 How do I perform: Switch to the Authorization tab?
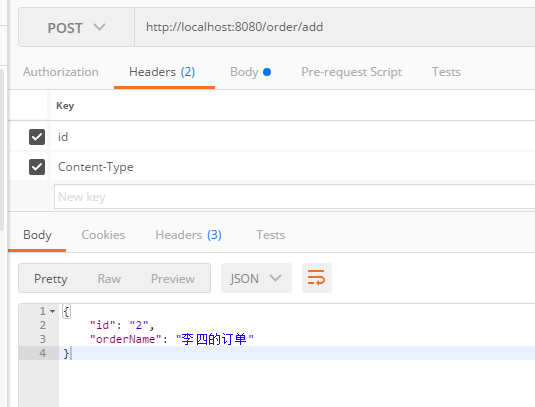click(61, 72)
